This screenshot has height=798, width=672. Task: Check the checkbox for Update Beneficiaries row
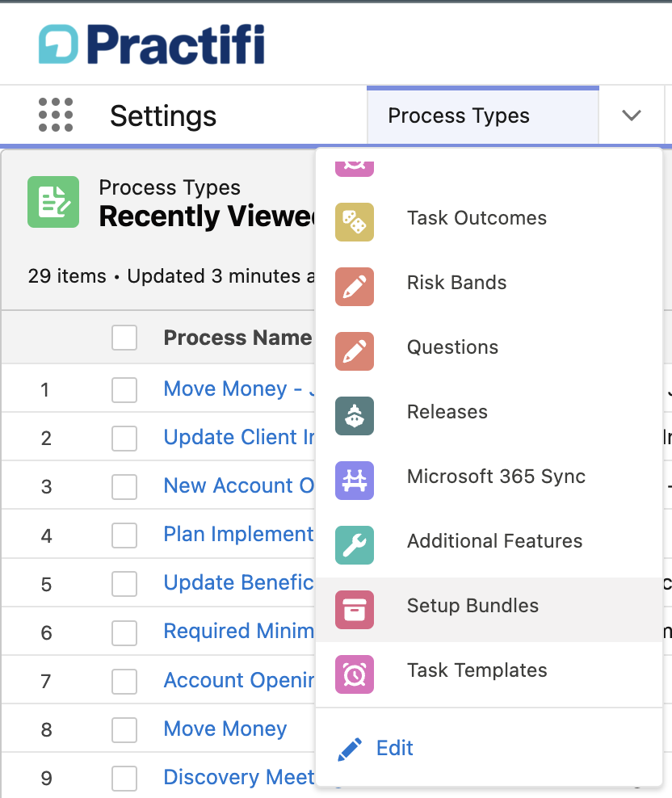point(124,584)
